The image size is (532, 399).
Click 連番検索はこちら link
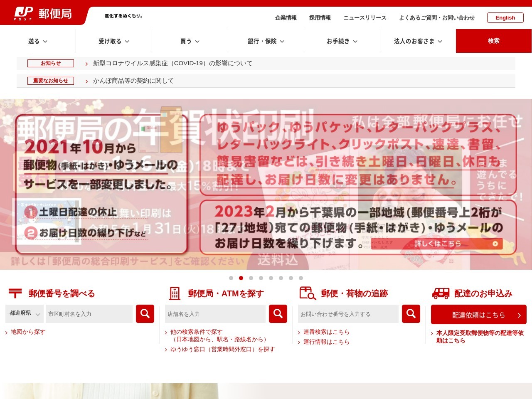[x=326, y=332]
